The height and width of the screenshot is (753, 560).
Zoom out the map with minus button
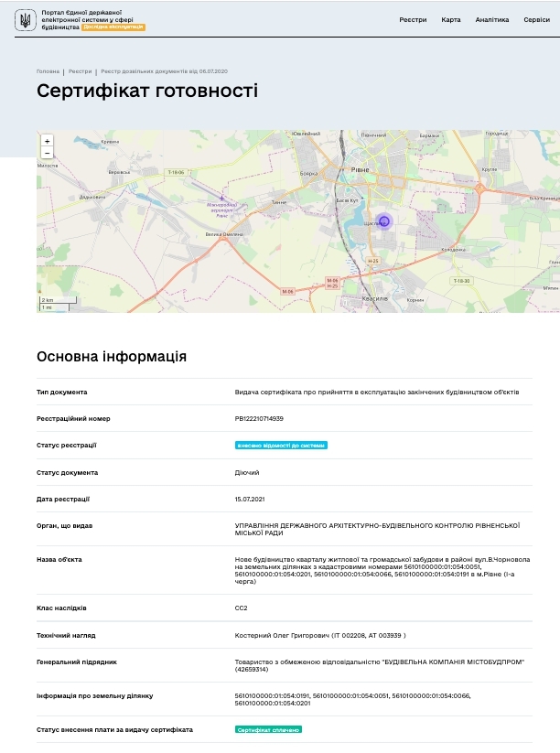(47, 153)
